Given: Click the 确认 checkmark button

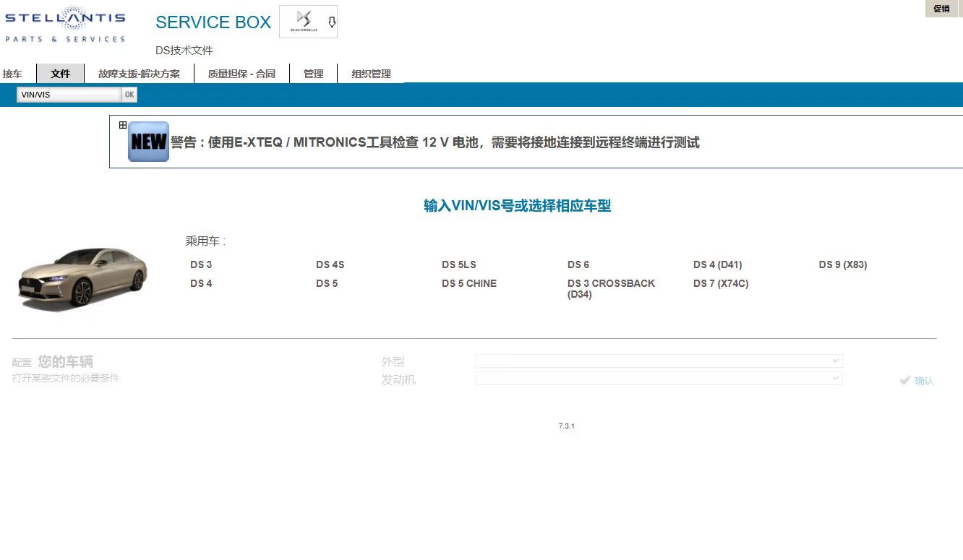Looking at the screenshot, I should click(917, 381).
